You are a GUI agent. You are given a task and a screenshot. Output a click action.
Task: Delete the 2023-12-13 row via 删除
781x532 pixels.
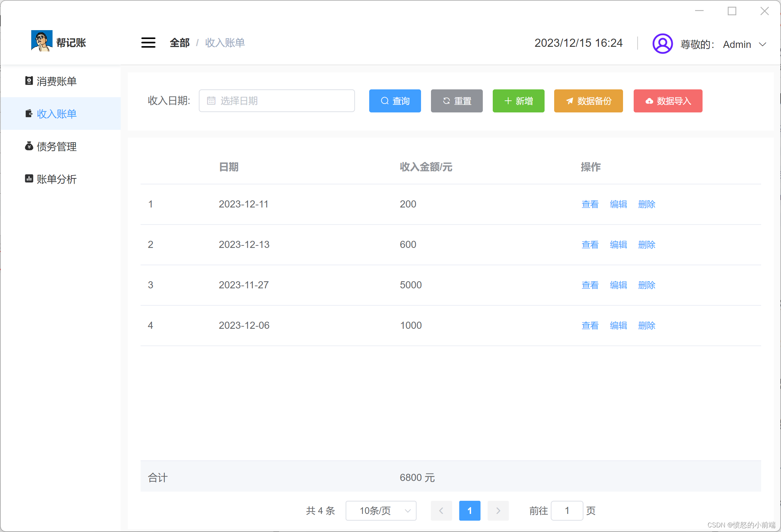tap(647, 245)
